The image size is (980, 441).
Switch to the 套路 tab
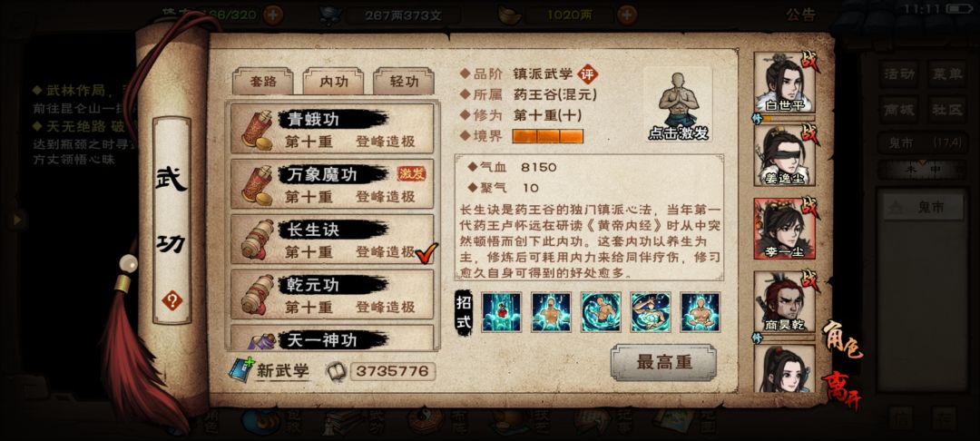tap(263, 81)
